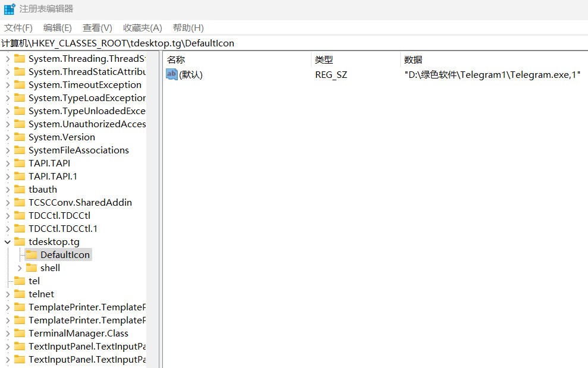Select the SystemFileAssociations key label
This screenshot has width=588, height=368.
78,150
